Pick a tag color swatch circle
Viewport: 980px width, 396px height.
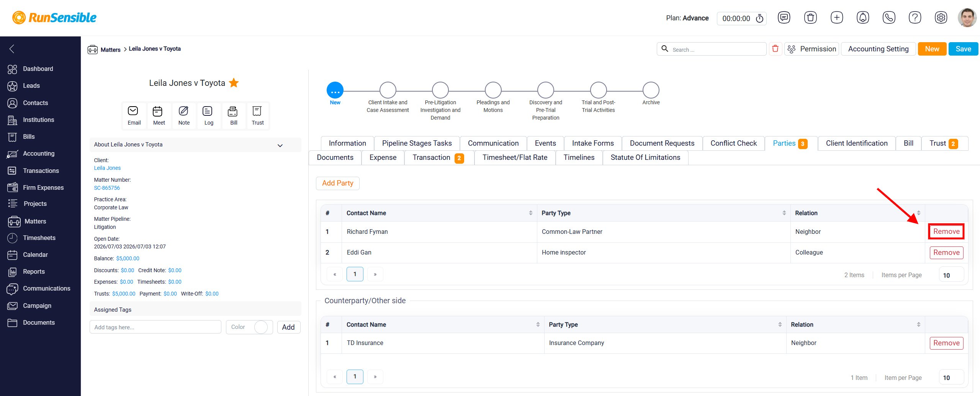[x=261, y=327]
